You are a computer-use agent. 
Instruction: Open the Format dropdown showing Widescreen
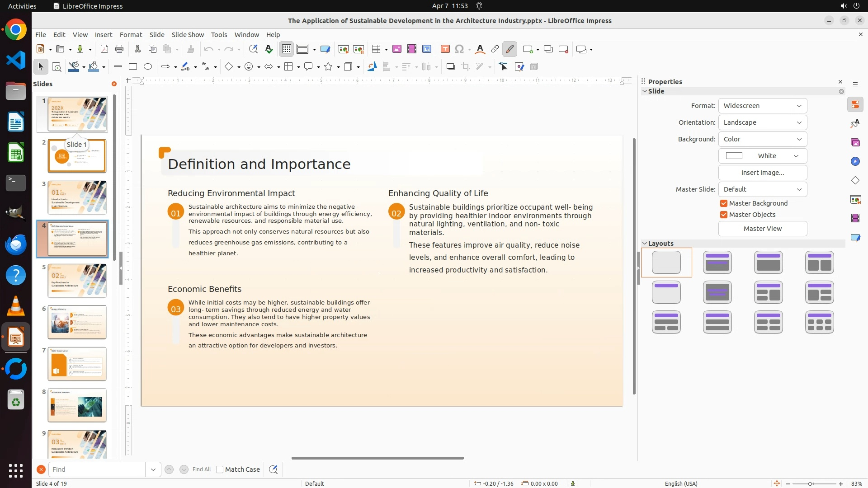click(x=762, y=106)
